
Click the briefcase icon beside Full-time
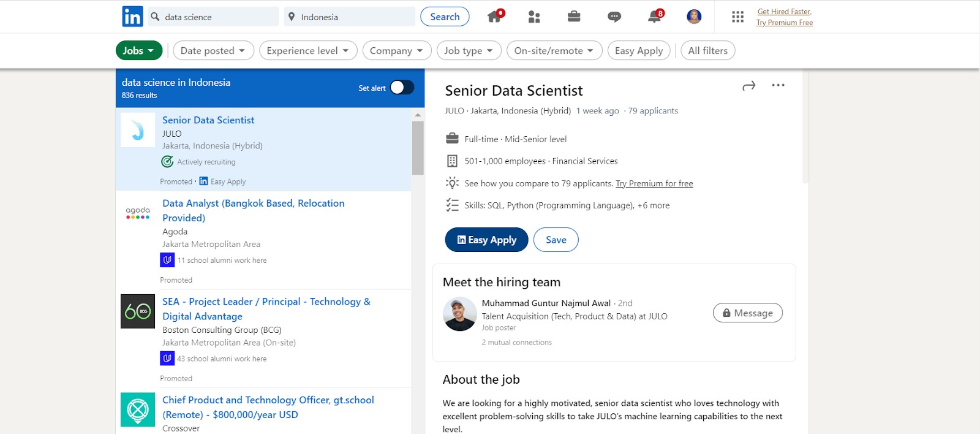(452, 138)
